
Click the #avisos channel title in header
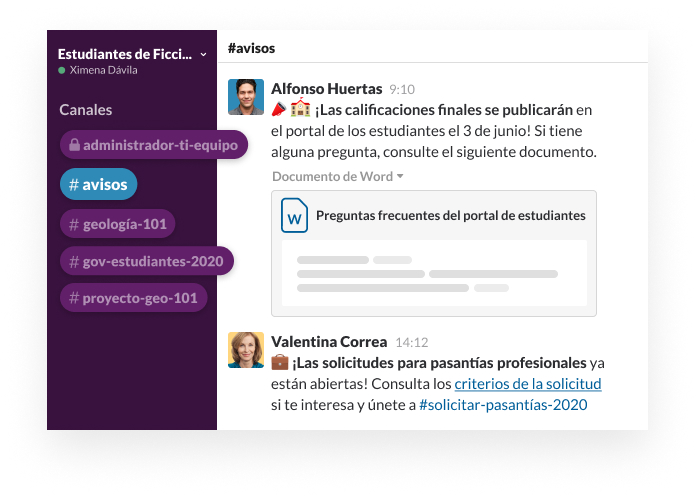pyautogui.click(x=251, y=48)
